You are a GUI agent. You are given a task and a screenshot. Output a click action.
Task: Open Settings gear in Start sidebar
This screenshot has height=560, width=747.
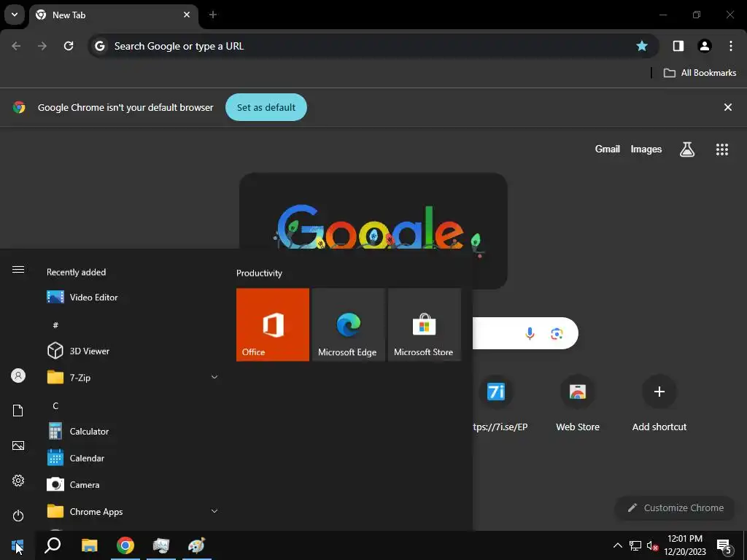pos(18,481)
